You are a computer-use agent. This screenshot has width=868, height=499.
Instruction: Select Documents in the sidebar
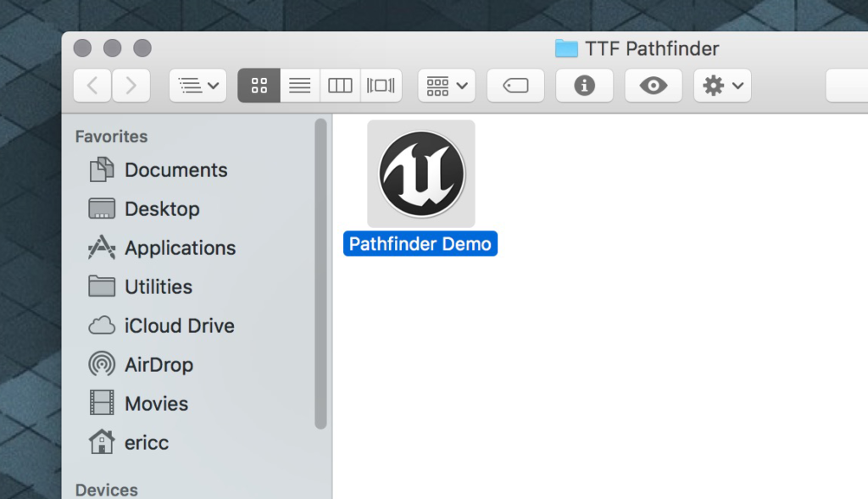[176, 169]
